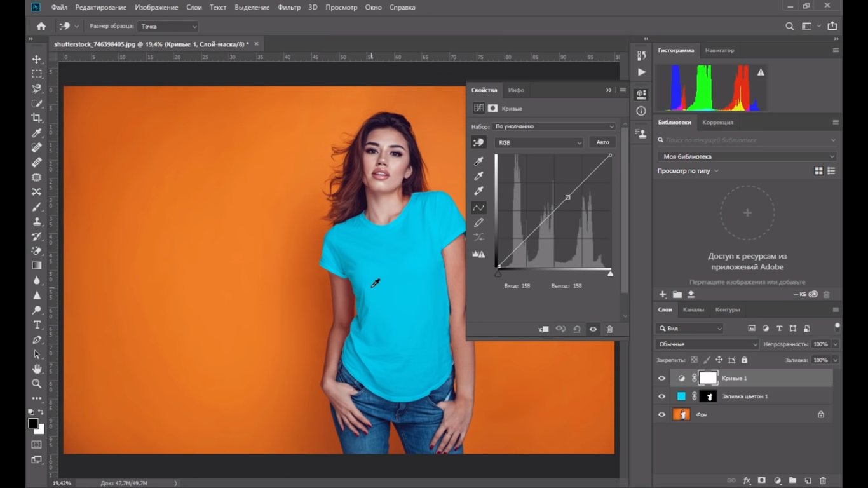Toggle Curves adjustment visibility eye in Properties
The height and width of the screenshot is (488, 868).
point(593,329)
